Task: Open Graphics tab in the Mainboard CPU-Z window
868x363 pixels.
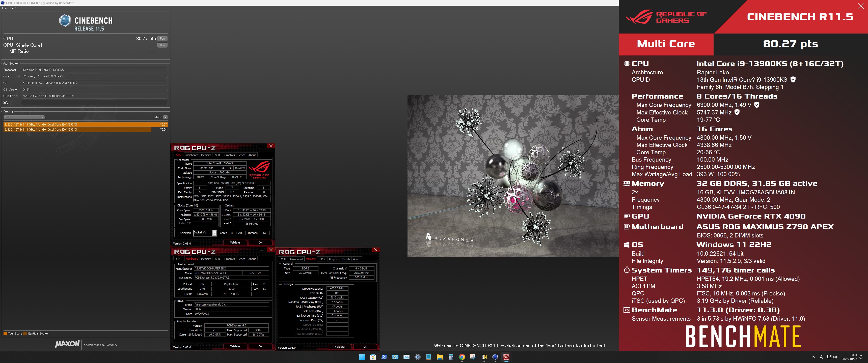Action: (x=229, y=259)
